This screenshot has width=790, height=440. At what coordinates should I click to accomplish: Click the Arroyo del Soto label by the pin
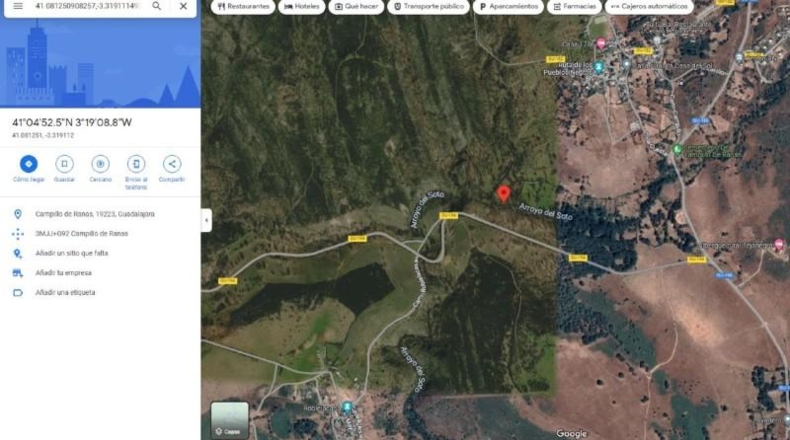[546, 212]
